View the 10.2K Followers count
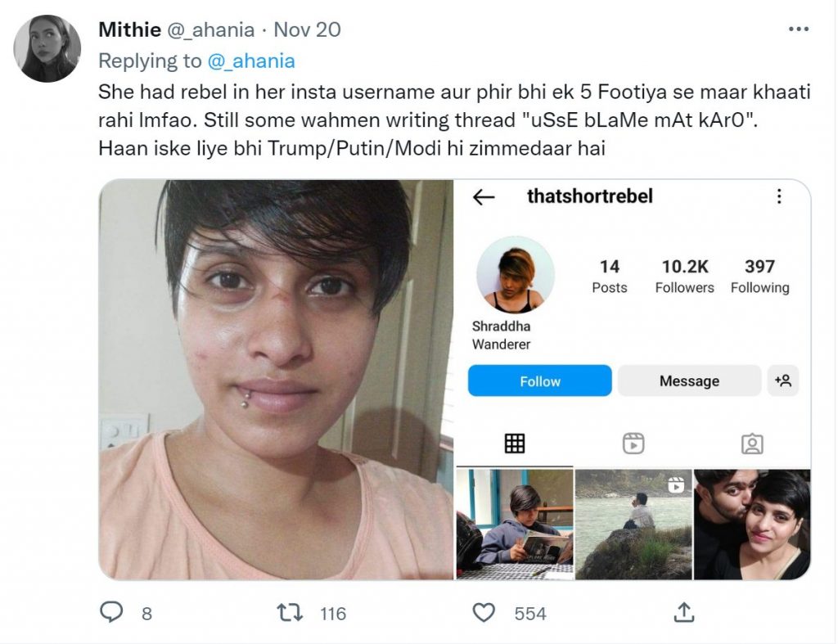Viewport: 838px width, 644px height. (x=685, y=276)
